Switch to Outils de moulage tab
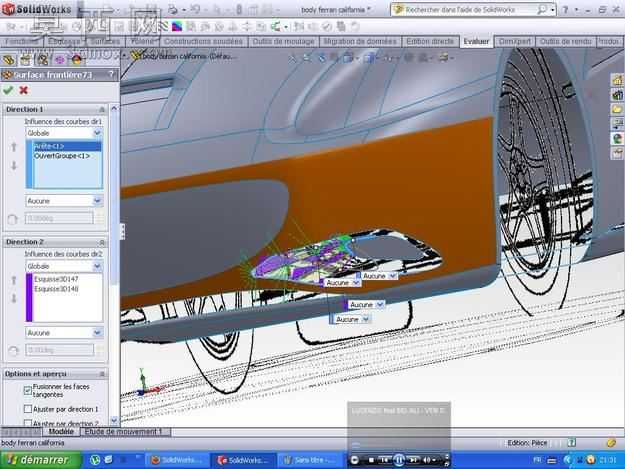The width and height of the screenshot is (625, 469). 283,41
